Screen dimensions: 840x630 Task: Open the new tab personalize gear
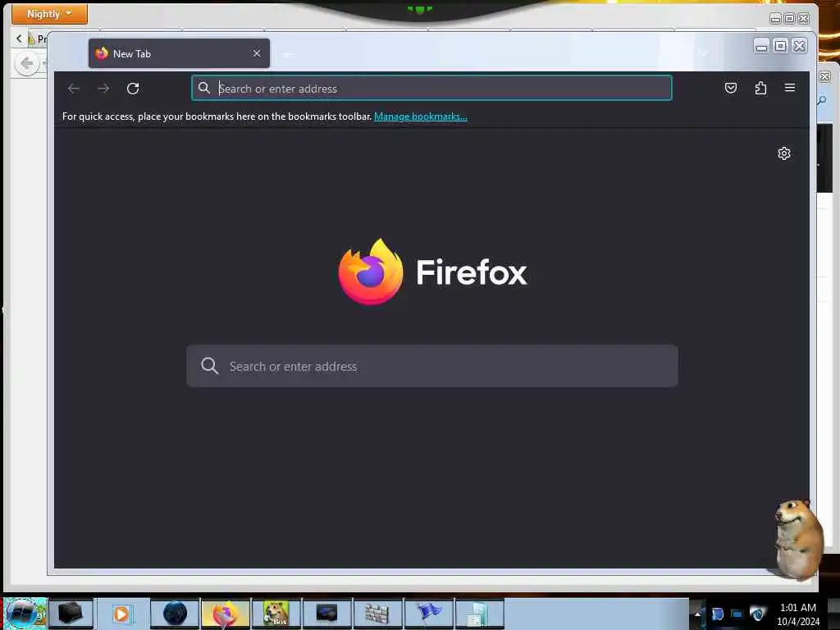click(783, 153)
